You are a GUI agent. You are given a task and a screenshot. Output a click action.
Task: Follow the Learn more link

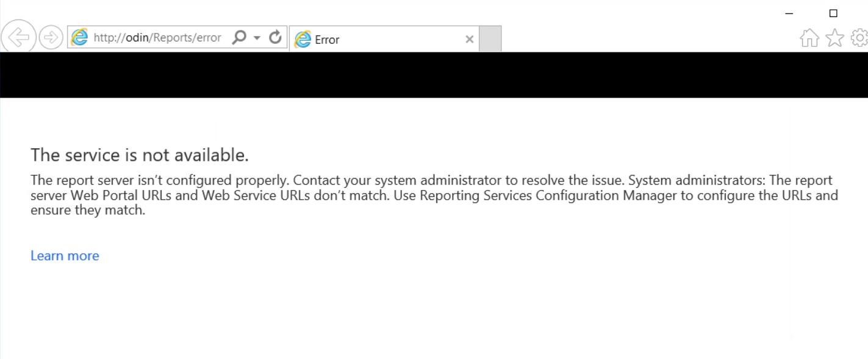pos(65,256)
